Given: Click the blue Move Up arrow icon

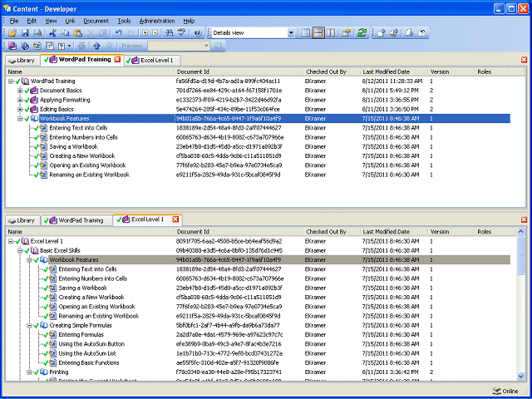Looking at the screenshot, I should [x=96, y=46].
